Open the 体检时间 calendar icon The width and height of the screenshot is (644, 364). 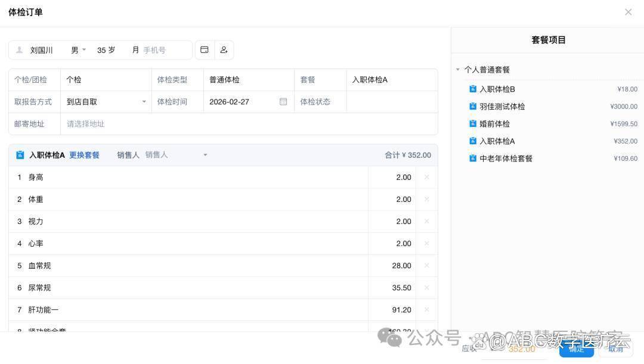283,102
